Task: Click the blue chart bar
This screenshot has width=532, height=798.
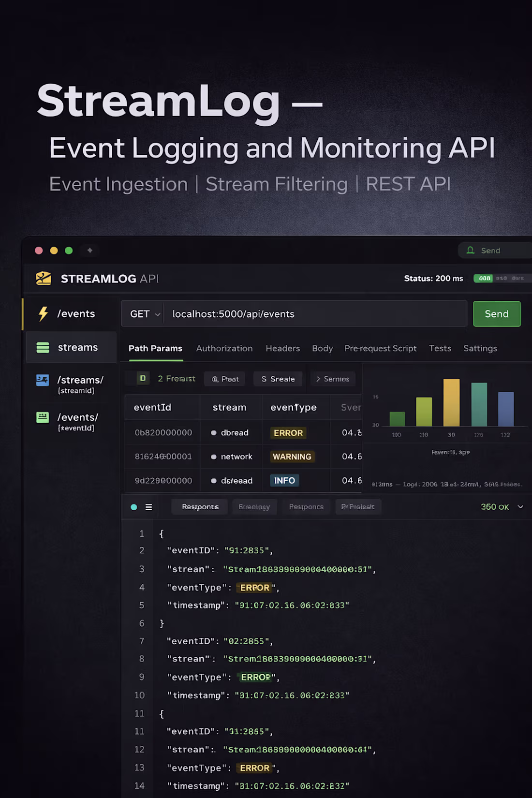Action: (506, 409)
